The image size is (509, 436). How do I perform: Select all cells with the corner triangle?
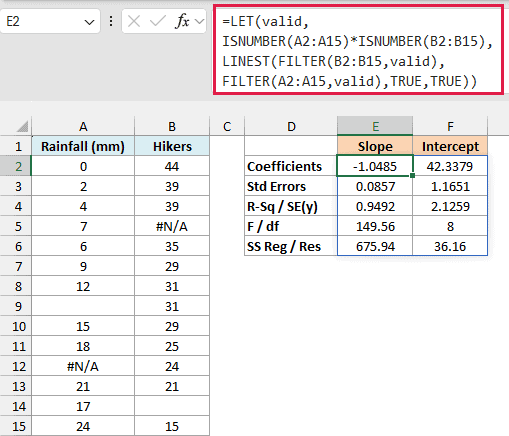22,127
